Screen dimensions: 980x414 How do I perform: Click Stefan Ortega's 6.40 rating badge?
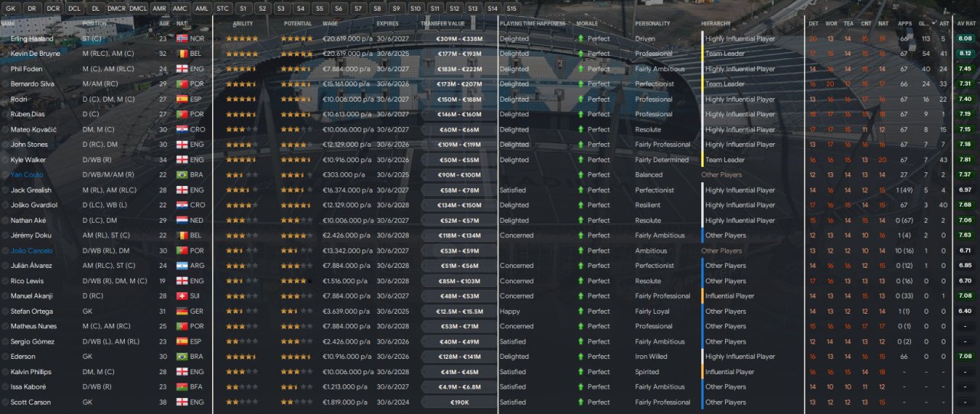click(x=965, y=311)
